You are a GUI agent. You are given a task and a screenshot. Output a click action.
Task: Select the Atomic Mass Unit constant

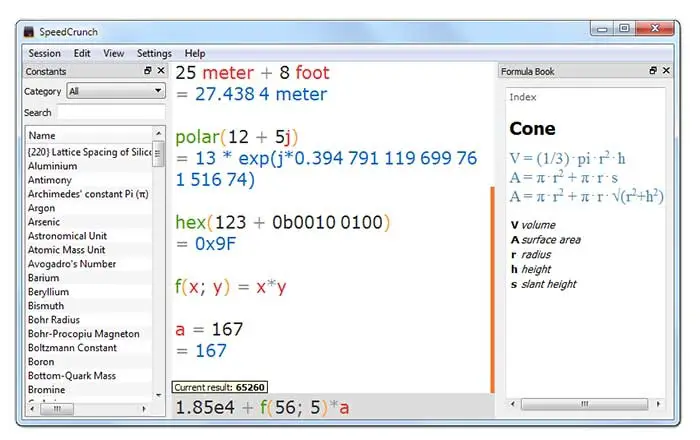tap(89, 250)
